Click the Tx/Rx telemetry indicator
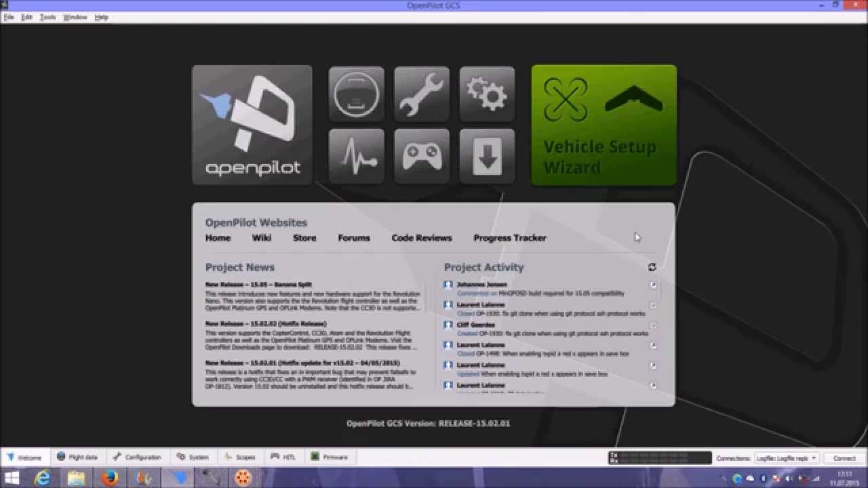This screenshot has height=488, width=868. [660, 457]
